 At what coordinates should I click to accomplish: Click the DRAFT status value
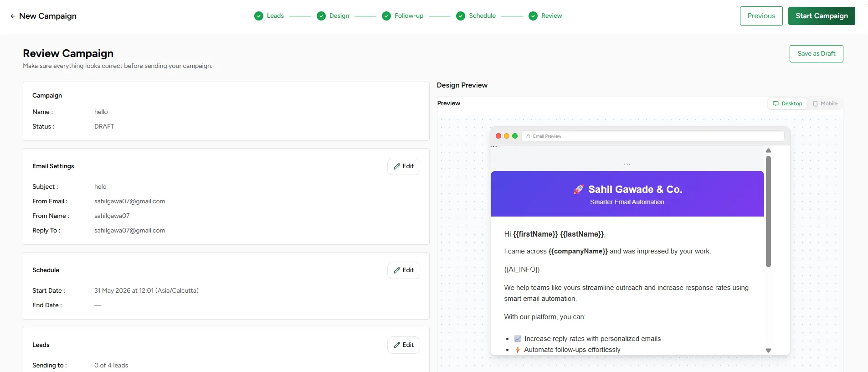tap(104, 127)
